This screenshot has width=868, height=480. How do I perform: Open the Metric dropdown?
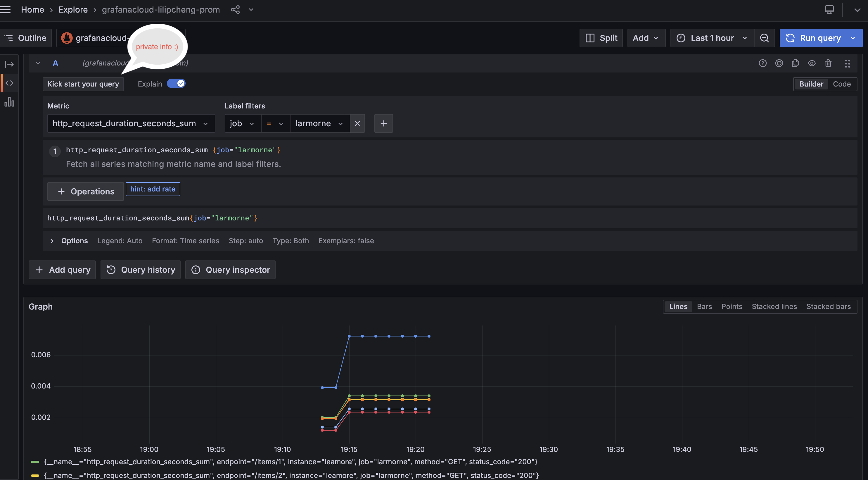[131, 123]
